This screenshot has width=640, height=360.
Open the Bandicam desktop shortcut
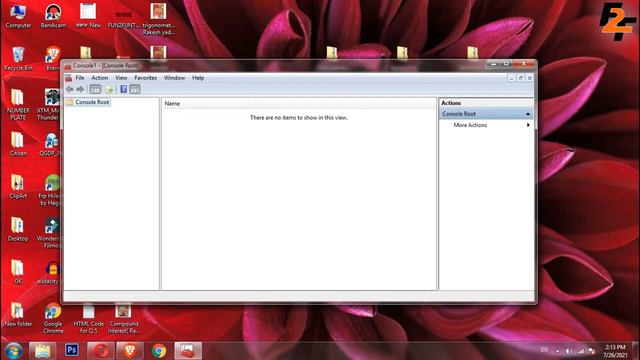click(53, 16)
